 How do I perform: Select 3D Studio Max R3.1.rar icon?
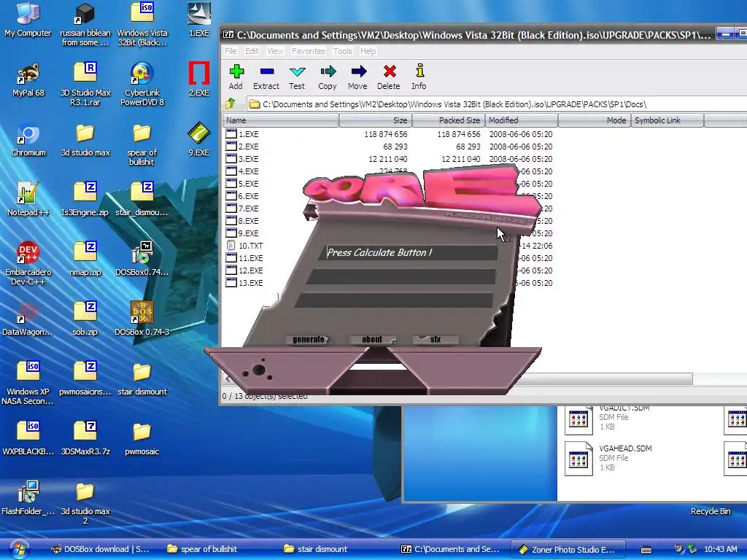pos(85,83)
